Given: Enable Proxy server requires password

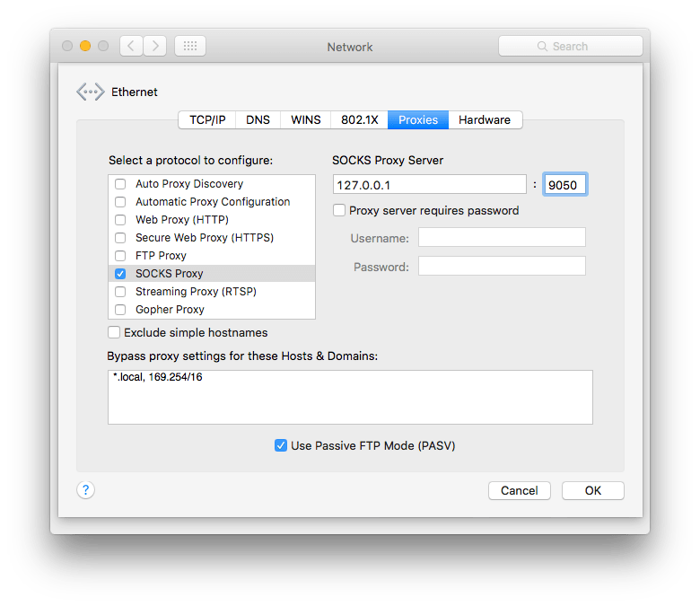Looking at the screenshot, I should click(x=339, y=211).
